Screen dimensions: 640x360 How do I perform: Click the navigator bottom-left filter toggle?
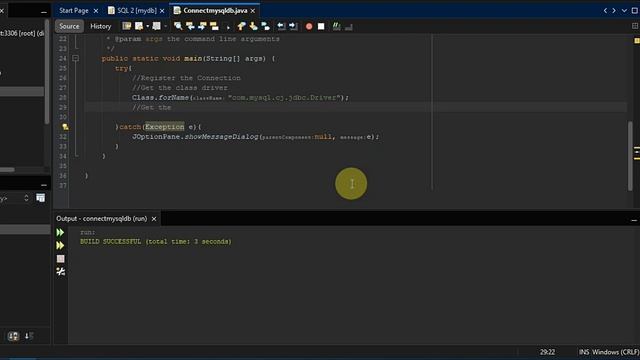13,336
